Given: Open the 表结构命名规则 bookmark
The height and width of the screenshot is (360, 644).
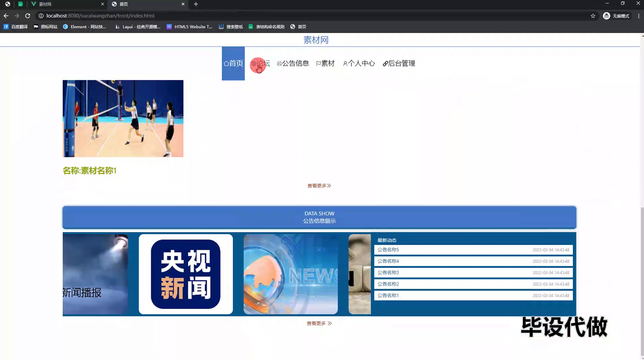Looking at the screenshot, I should click(x=267, y=27).
